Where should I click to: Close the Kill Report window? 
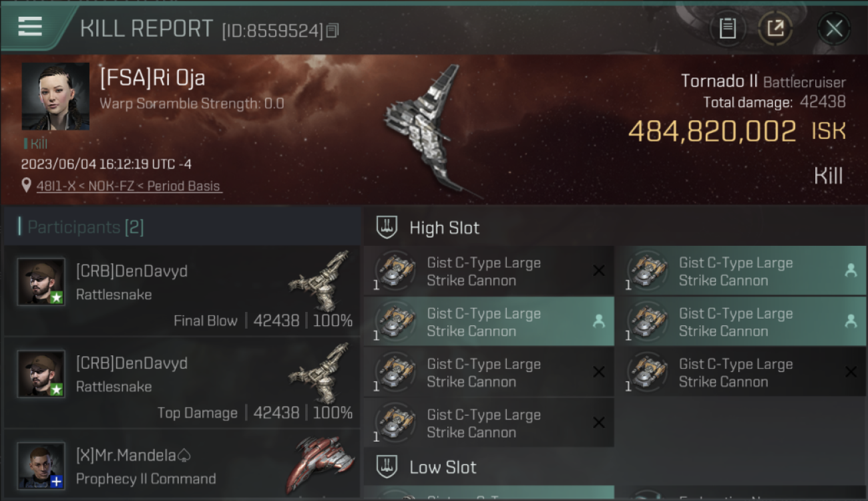(834, 29)
